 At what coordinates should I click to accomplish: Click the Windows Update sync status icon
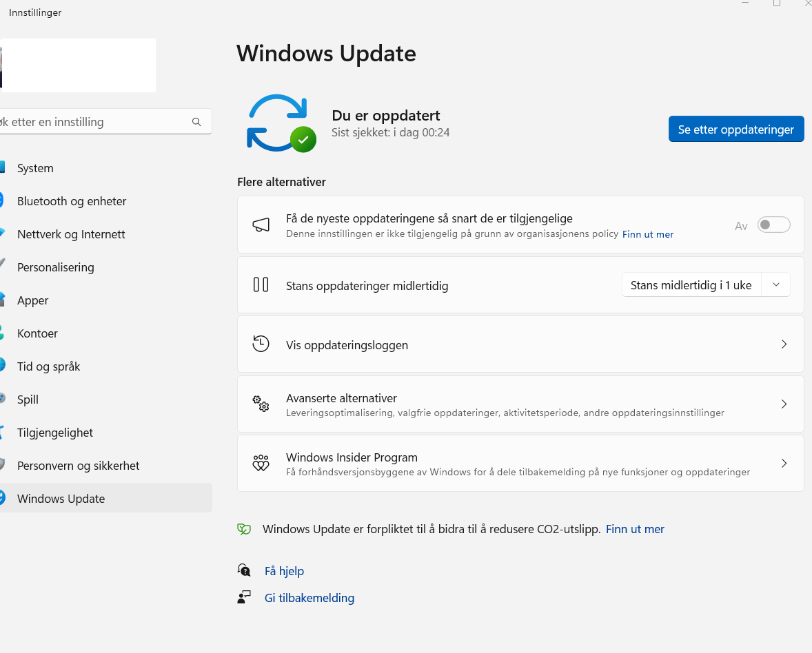(x=281, y=123)
